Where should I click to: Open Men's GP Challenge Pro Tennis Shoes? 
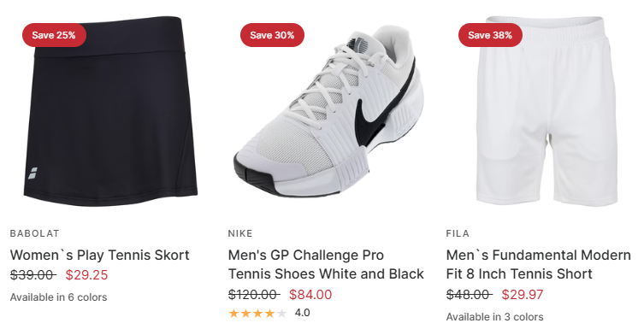tap(326, 265)
